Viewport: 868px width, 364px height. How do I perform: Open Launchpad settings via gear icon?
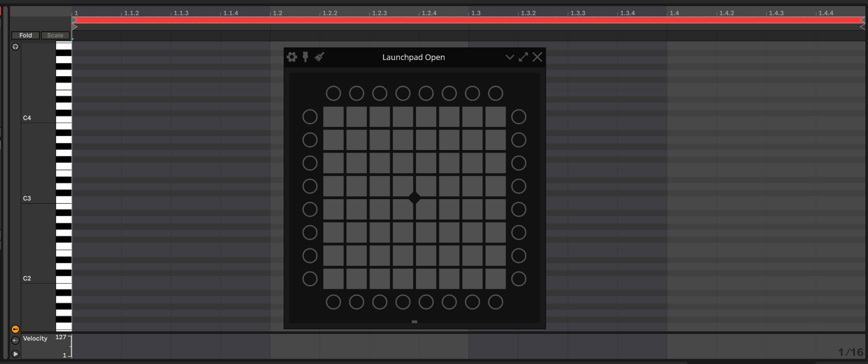pos(292,57)
